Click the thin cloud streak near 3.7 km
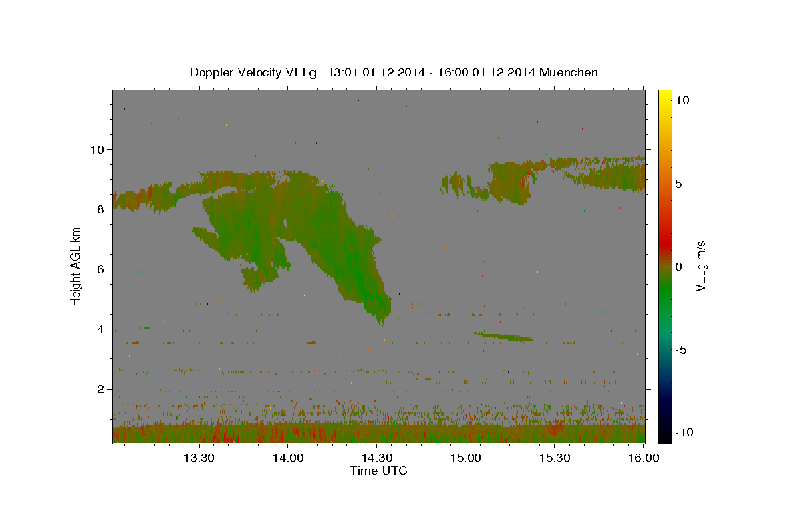 503,336
